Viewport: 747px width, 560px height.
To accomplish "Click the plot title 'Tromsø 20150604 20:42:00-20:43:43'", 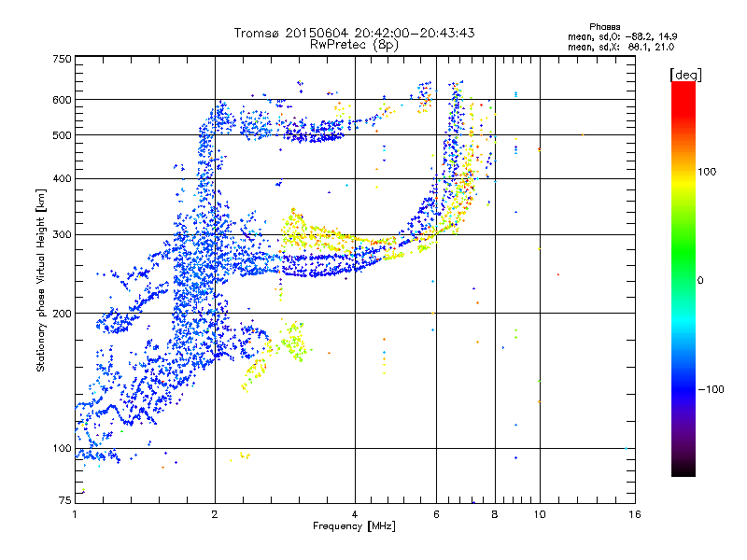I will [354, 33].
